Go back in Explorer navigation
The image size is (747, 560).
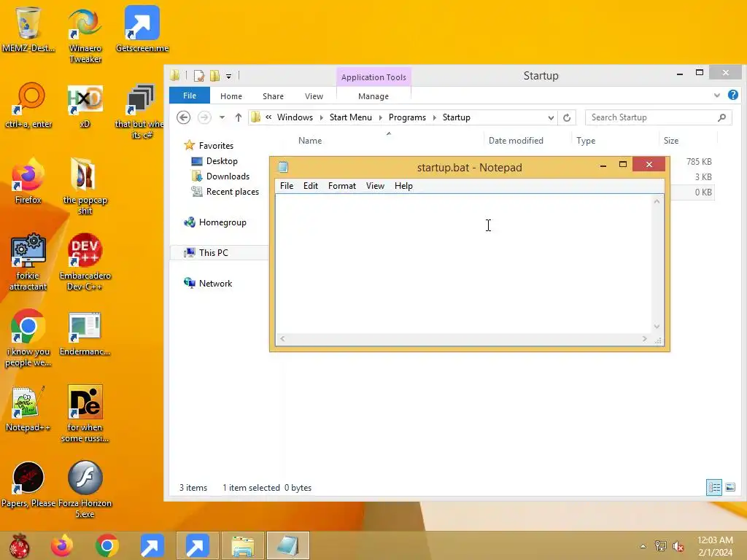183,117
